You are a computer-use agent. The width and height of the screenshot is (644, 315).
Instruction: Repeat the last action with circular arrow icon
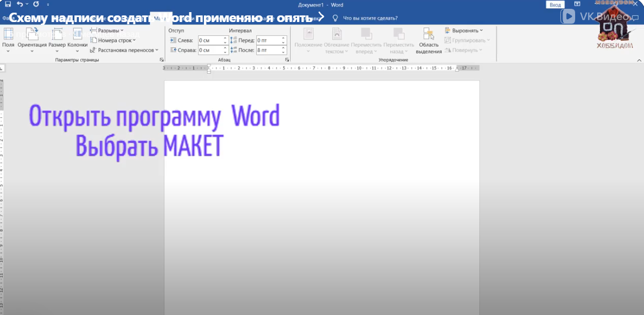(x=36, y=4)
